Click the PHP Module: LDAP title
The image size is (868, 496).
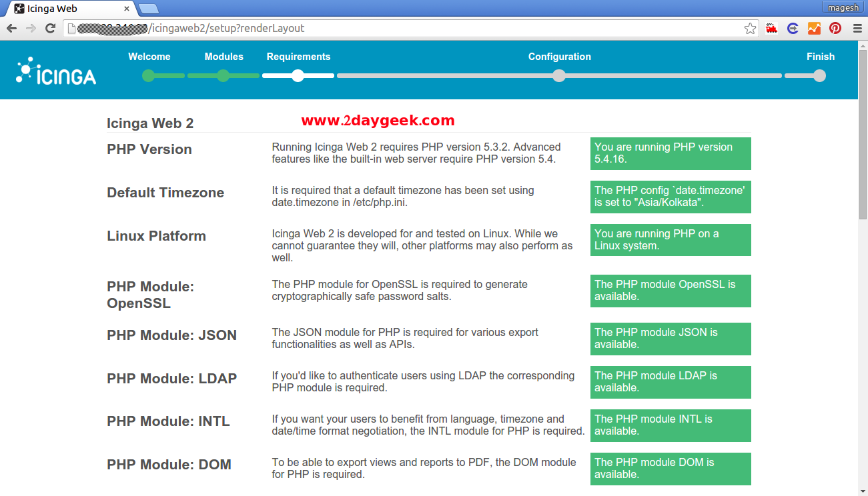pyautogui.click(x=171, y=379)
